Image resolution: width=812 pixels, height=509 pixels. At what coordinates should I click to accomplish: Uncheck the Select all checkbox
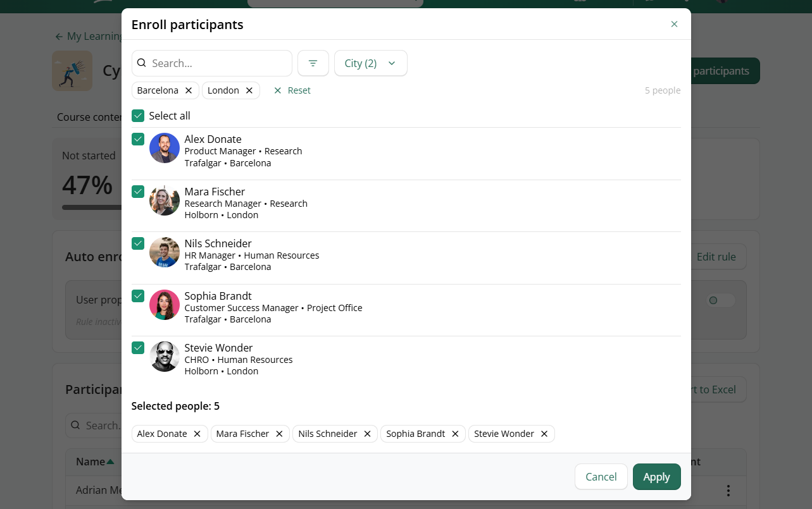tap(138, 116)
